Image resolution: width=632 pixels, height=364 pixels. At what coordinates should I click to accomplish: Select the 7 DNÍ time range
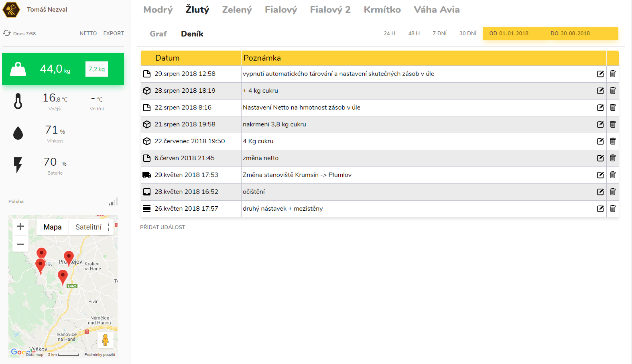(439, 33)
